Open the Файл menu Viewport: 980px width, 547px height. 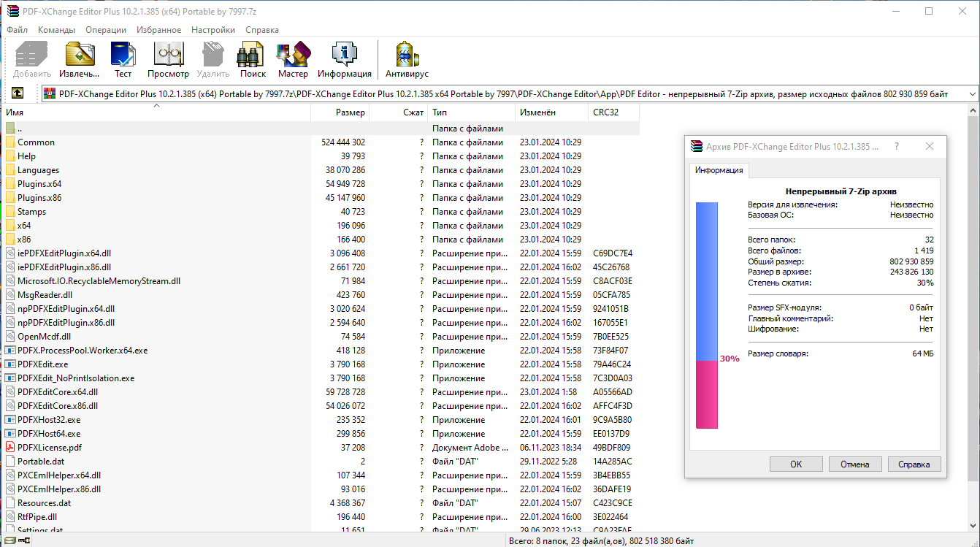(16, 30)
